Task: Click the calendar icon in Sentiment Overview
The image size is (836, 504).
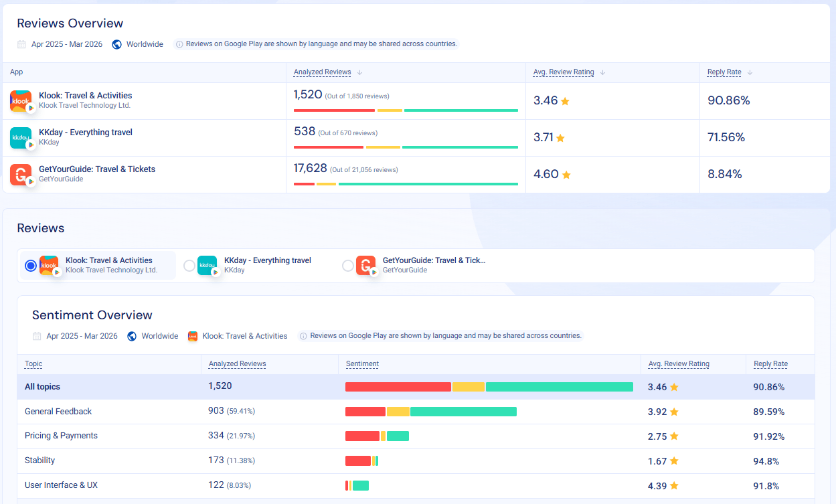Action: 37,336
